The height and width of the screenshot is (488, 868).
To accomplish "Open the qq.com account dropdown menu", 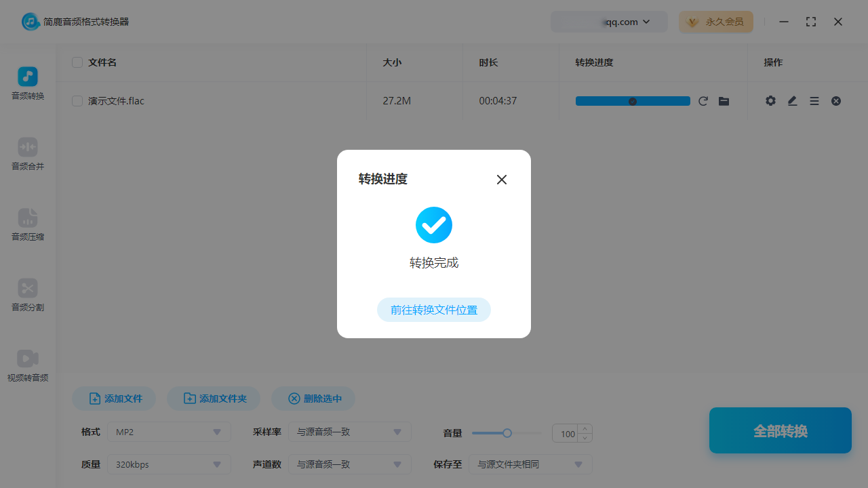I will pyautogui.click(x=608, y=22).
